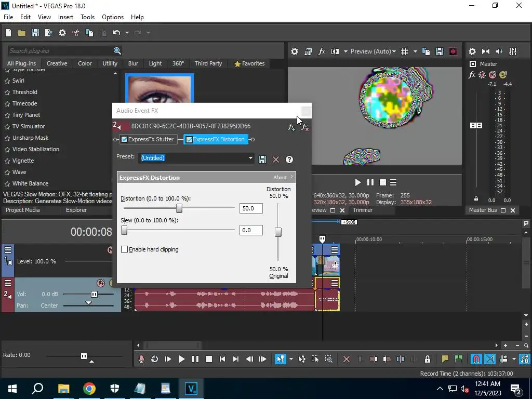Adjust the Distortion percentage slider handle
532x399 pixels.
[179, 208]
